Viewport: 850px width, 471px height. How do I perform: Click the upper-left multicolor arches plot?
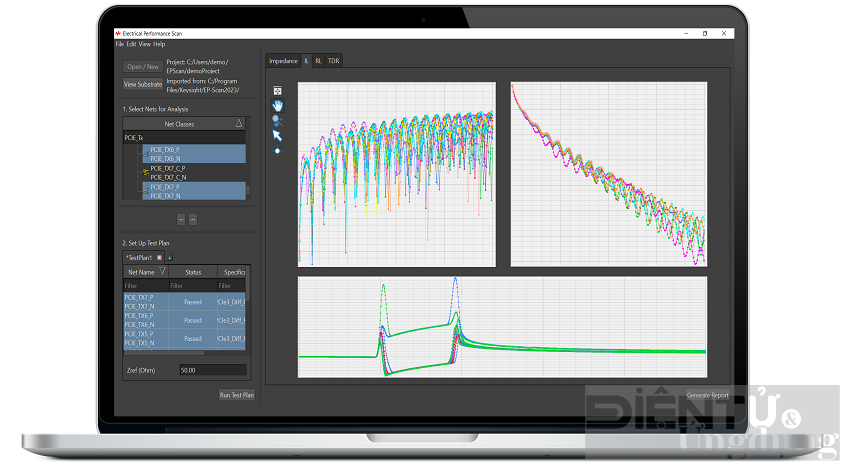pyautogui.click(x=396, y=174)
